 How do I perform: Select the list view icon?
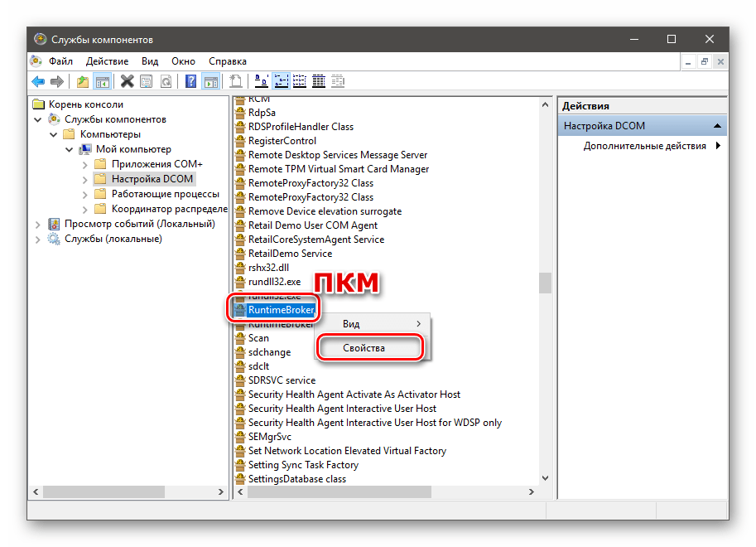point(300,81)
